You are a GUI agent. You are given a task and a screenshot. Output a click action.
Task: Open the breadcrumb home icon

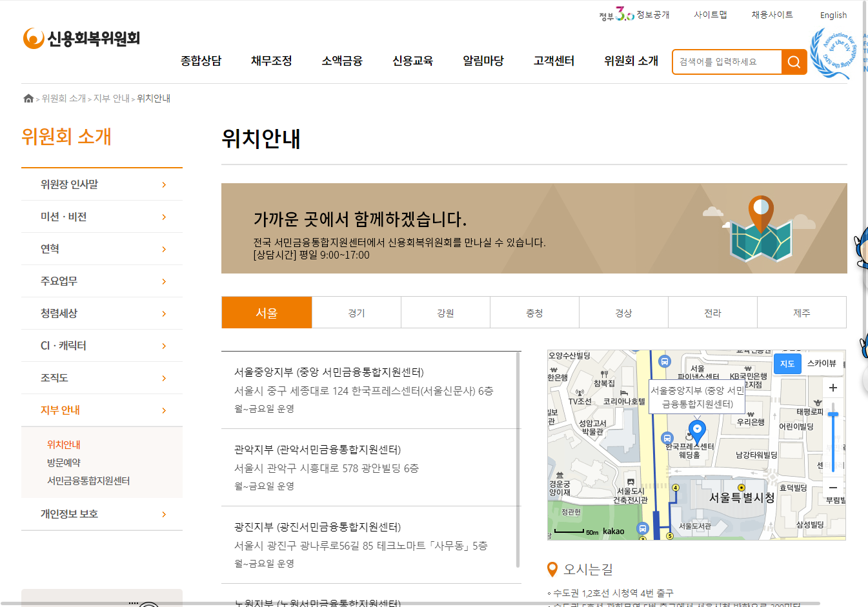pos(28,99)
